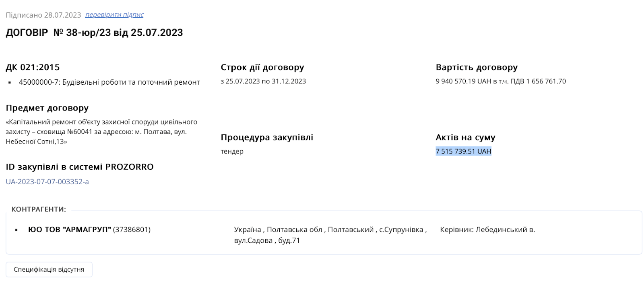This screenshot has height=283, width=644.
Task: Click the "Предмет договору" heading
Action: (x=47, y=108)
